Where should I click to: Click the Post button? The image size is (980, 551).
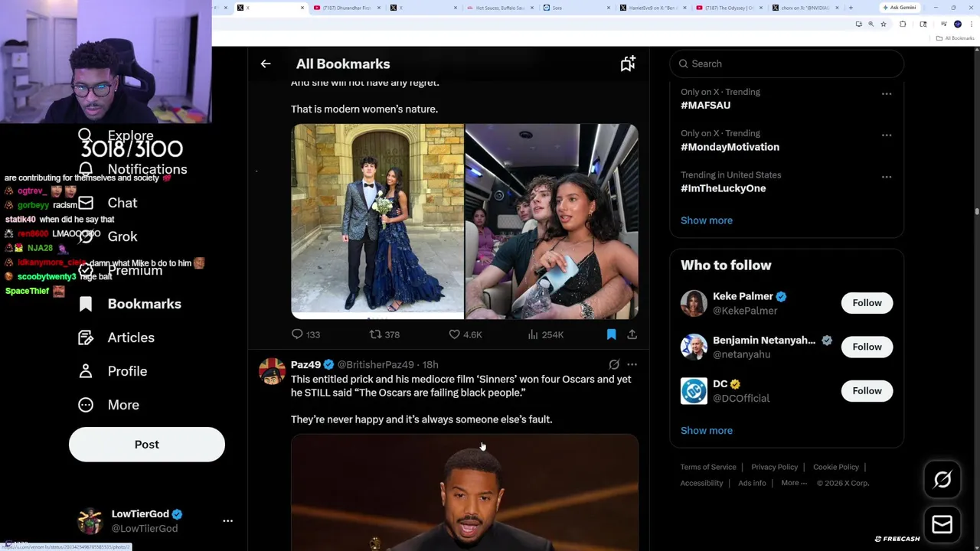tap(147, 445)
